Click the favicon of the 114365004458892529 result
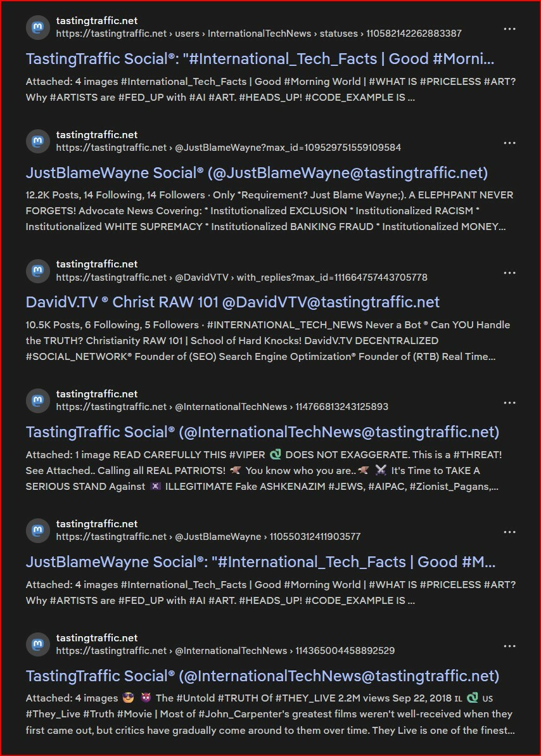541x756 pixels. pos(37,644)
